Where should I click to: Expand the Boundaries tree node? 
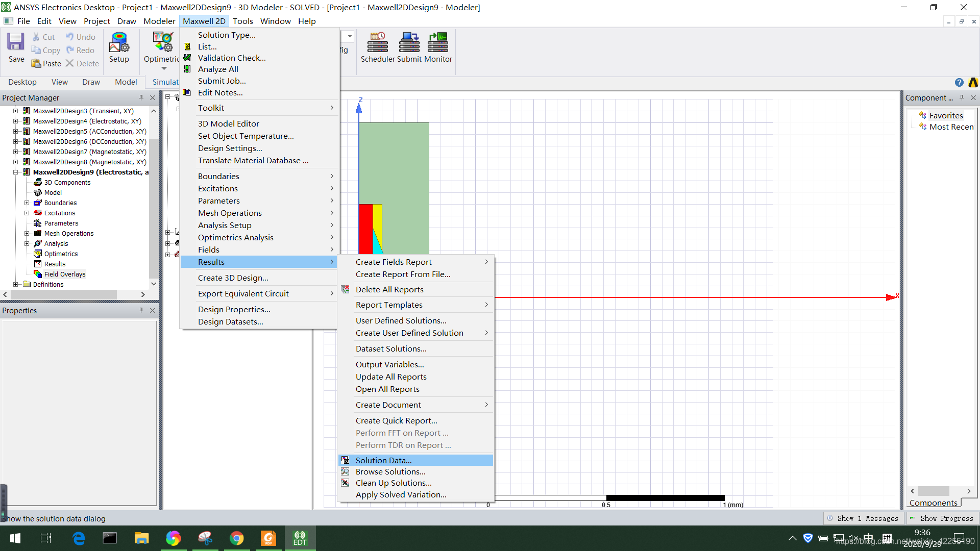(x=27, y=203)
